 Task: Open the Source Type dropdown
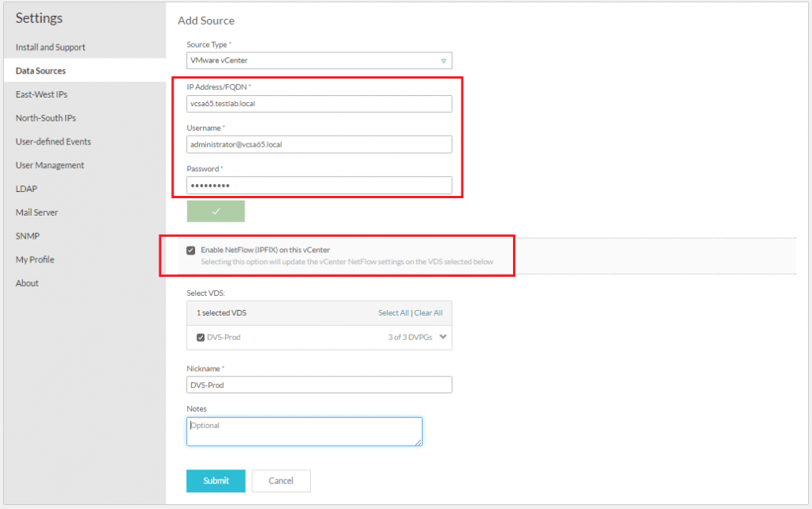[319, 60]
